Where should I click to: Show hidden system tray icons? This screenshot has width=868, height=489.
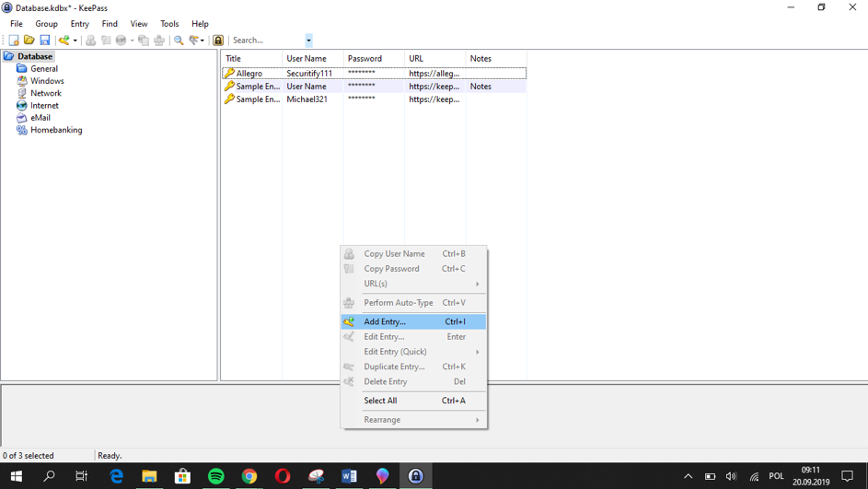click(x=689, y=476)
